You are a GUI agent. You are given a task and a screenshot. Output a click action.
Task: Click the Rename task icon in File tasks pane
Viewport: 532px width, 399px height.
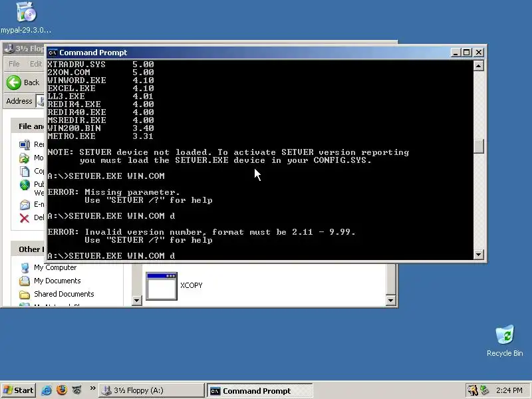(25, 145)
